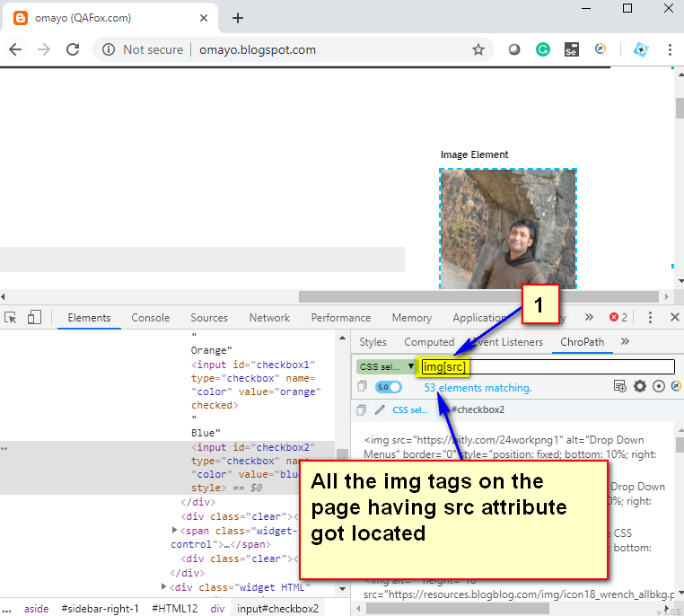Open the Sources tab
Image resolution: width=684 pixels, height=616 pixels.
coord(209,318)
